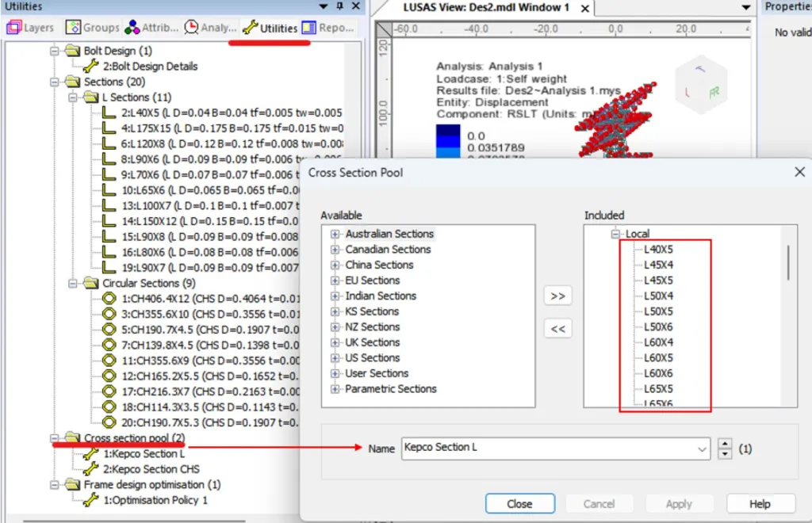Open the Name dropdown for Kepco Section L
Viewport: 812px width, 523px height.
702,449
